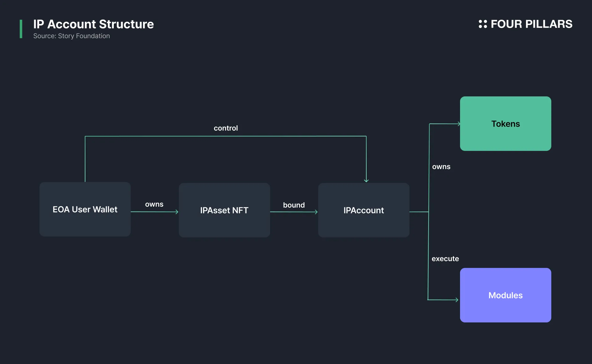Click the 'control' connector label

tap(226, 128)
